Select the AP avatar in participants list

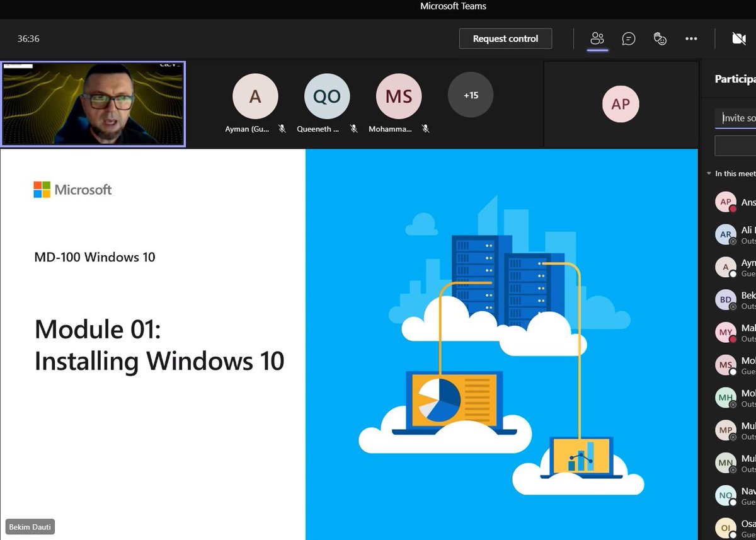point(726,202)
